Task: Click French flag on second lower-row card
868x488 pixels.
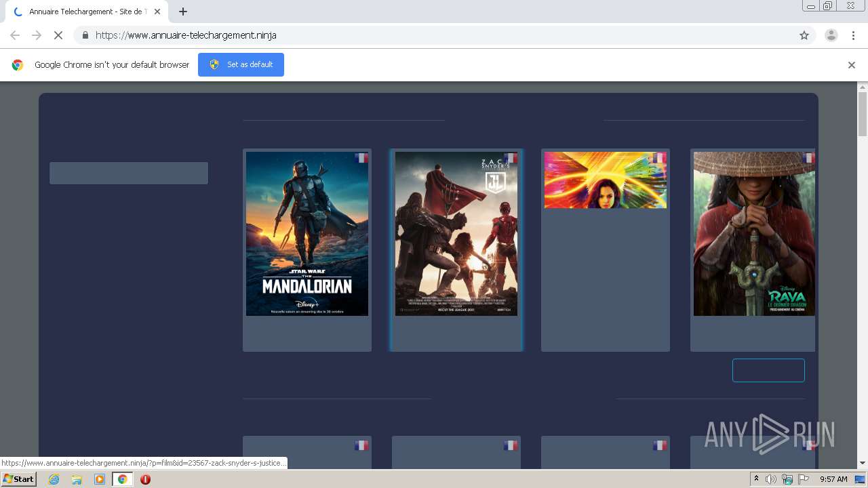Action: pos(511,445)
